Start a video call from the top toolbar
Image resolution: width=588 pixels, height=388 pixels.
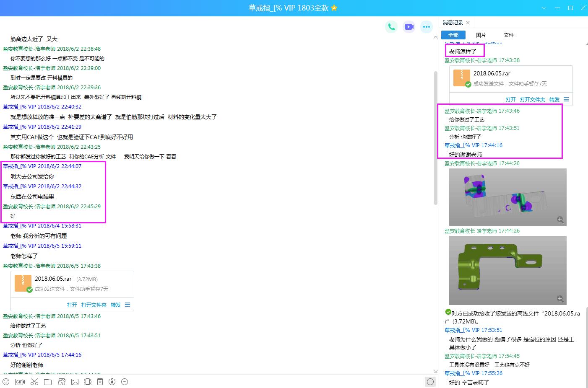click(409, 26)
